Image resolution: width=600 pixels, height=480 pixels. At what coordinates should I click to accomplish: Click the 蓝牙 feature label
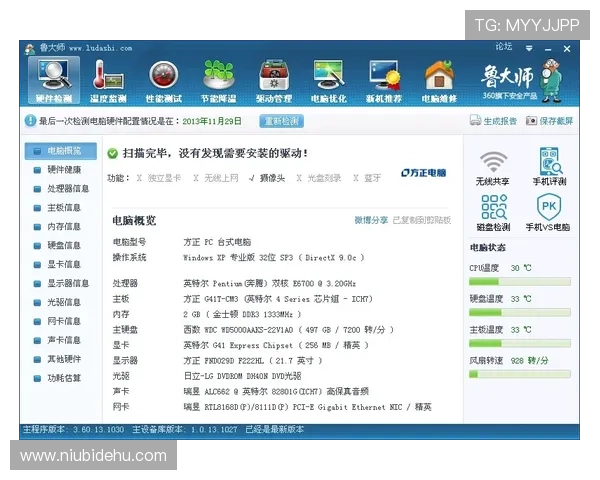pos(372,178)
